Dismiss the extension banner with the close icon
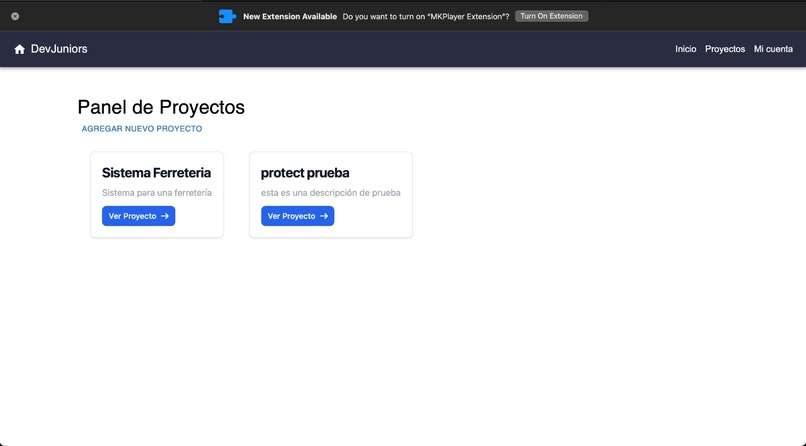 [x=15, y=16]
